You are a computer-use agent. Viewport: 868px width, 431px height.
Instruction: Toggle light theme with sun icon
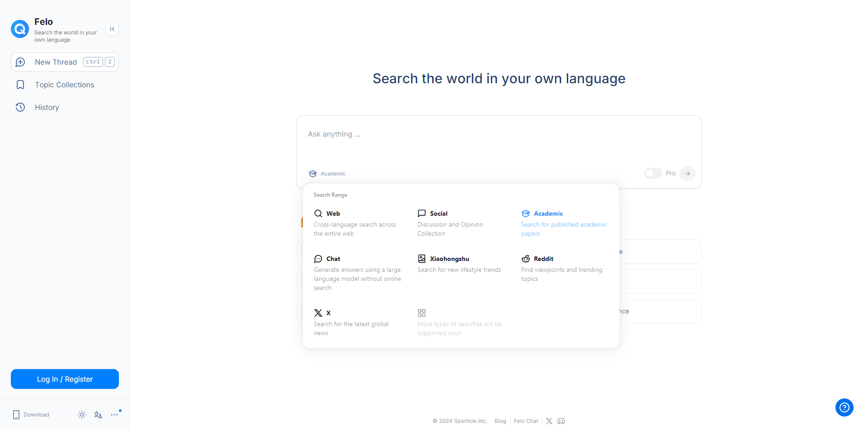pos(82,415)
